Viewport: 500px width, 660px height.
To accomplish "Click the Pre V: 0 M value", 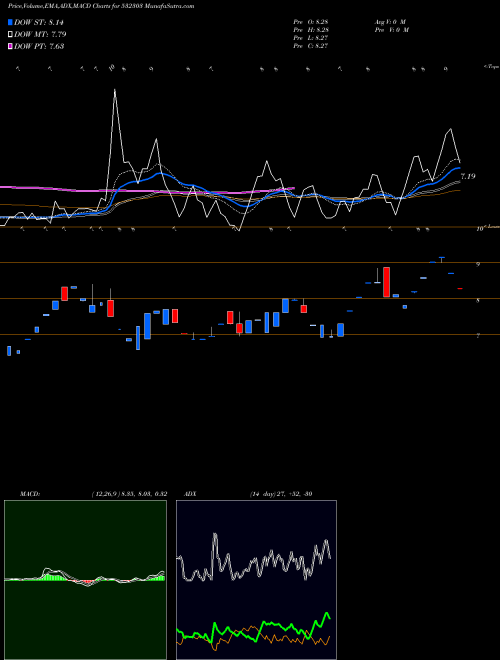I will 393,30.
